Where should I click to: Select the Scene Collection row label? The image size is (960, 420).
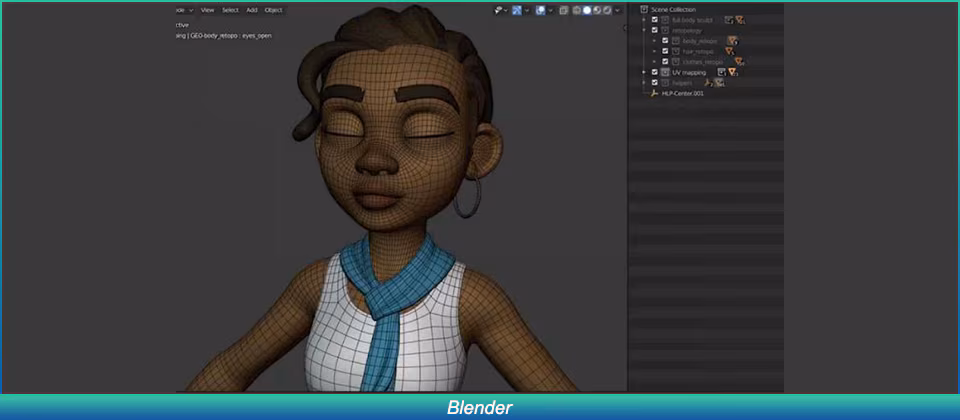[673, 9]
